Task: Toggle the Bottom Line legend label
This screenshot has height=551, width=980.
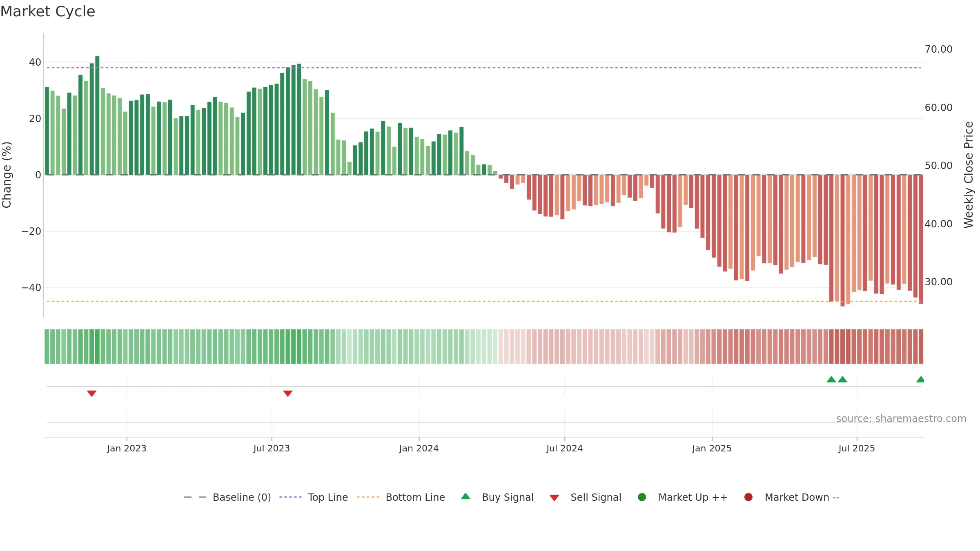Action: (x=415, y=497)
